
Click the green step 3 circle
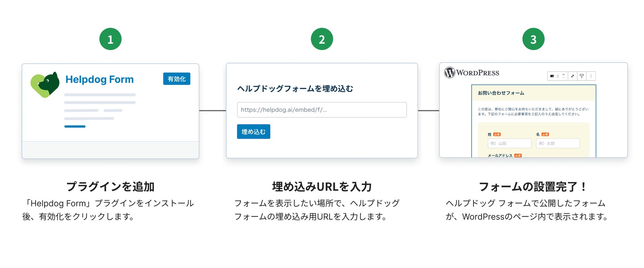pyautogui.click(x=533, y=39)
